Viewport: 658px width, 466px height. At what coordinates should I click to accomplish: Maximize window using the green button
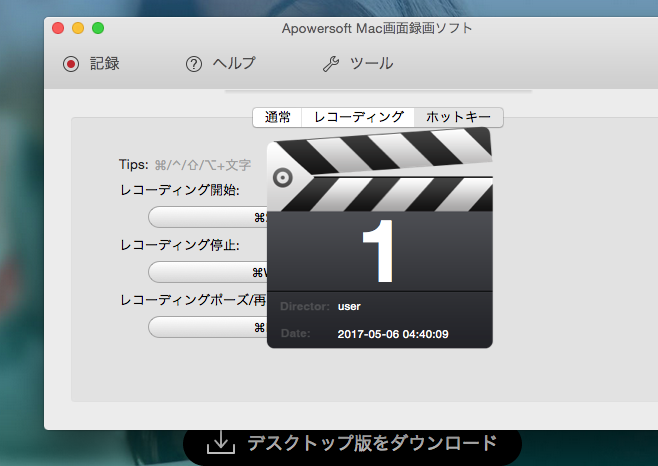pos(98,28)
